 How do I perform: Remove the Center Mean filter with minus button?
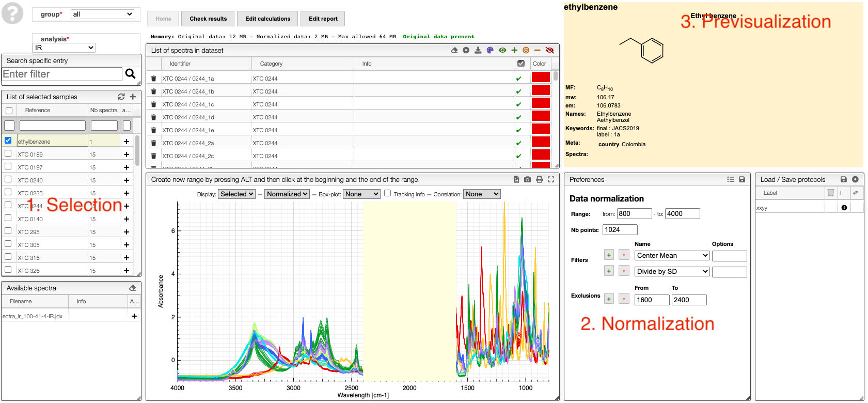click(624, 255)
